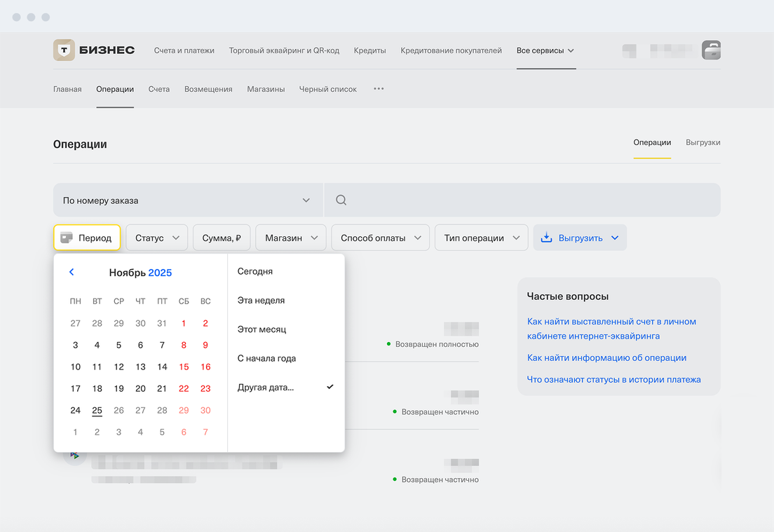Click the T-Business logo icon
Viewport: 774px width, 532px height.
(64, 50)
